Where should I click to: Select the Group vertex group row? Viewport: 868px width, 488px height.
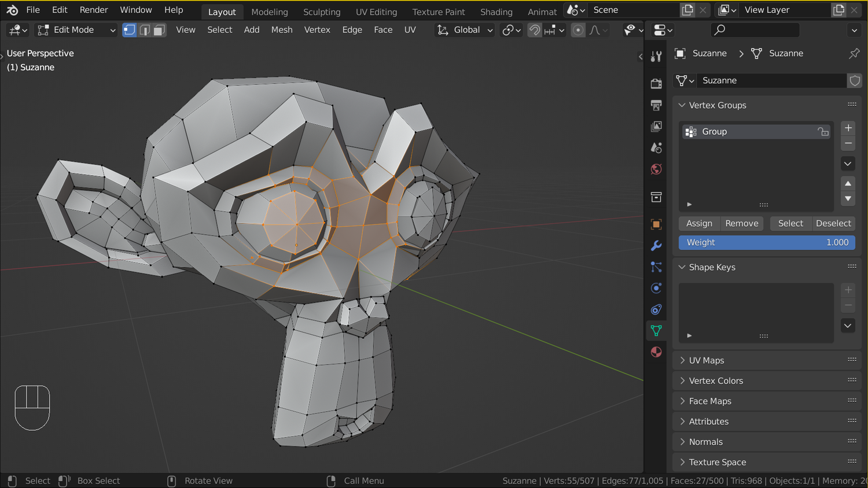click(x=756, y=132)
